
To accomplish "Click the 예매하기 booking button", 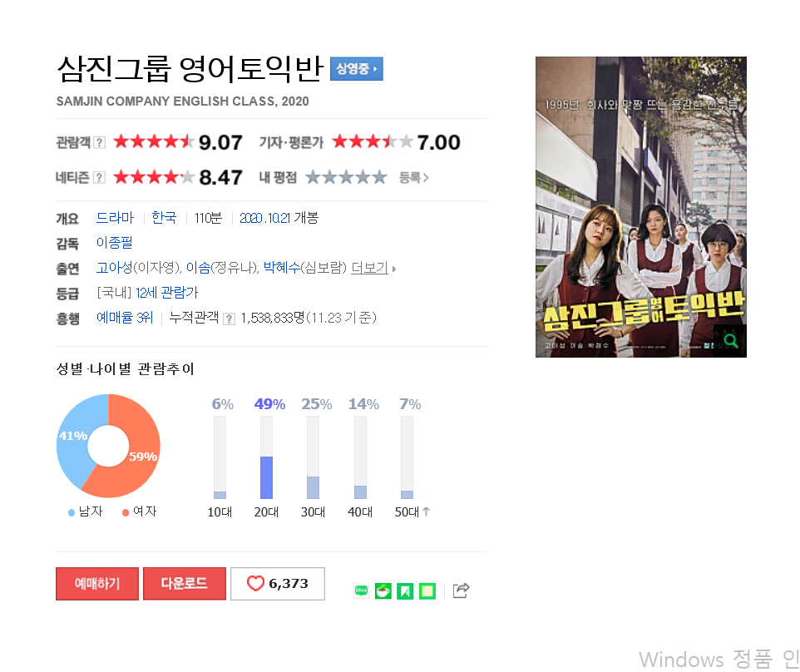I will click(97, 583).
